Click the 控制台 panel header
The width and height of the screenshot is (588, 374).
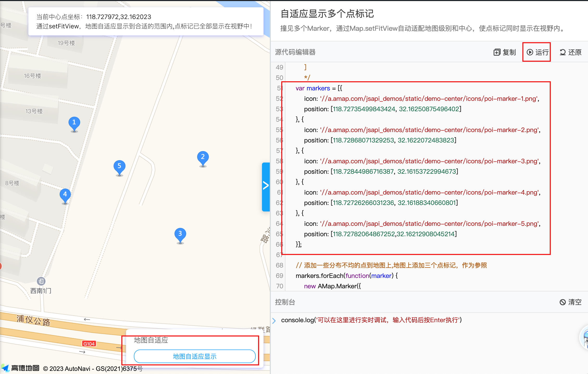click(285, 302)
